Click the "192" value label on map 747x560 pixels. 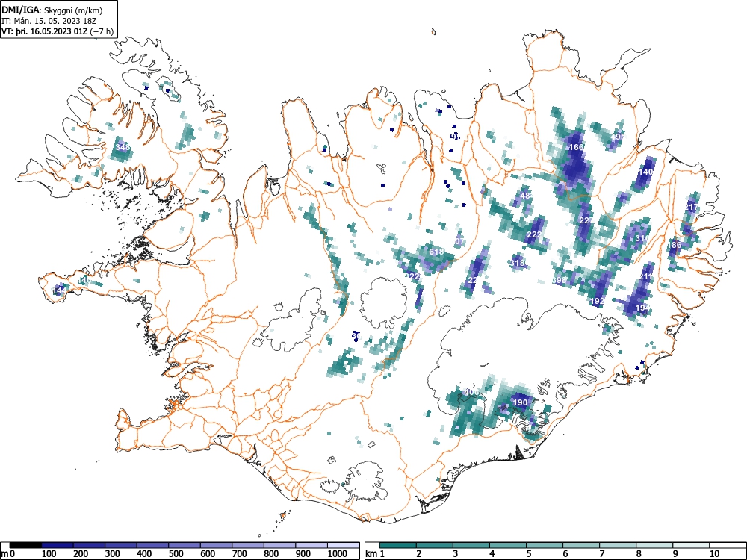click(x=597, y=302)
